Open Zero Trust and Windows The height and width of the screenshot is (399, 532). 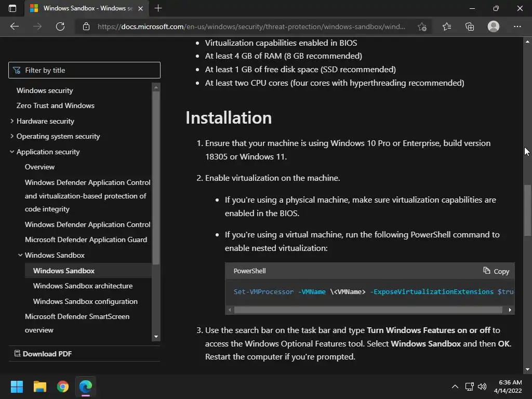click(x=55, y=105)
